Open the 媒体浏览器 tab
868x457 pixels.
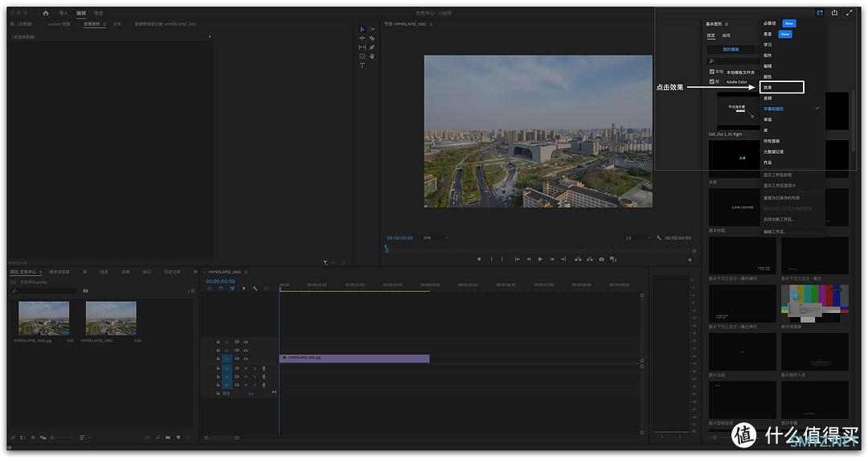[x=59, y=272]
